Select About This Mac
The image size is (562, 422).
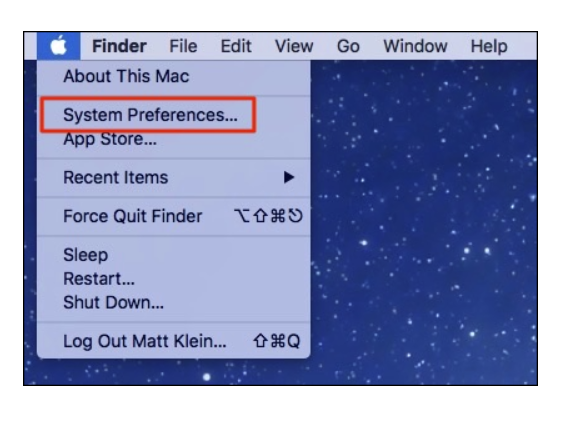pos(173,76)
